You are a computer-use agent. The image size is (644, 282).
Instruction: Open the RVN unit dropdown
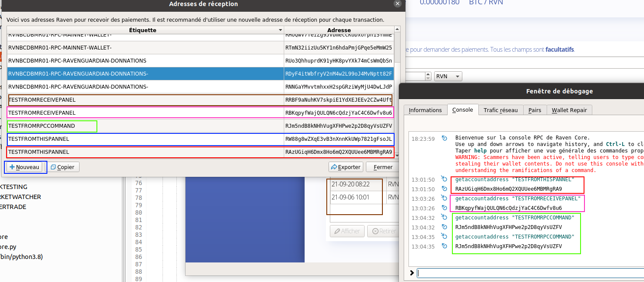click(x=448, y=76)
